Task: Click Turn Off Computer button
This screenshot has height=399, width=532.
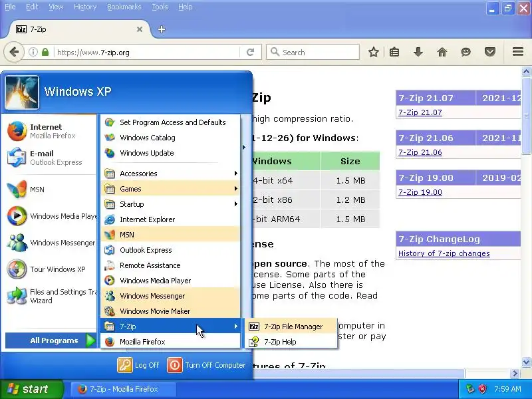Action: [x=206, y=365]
